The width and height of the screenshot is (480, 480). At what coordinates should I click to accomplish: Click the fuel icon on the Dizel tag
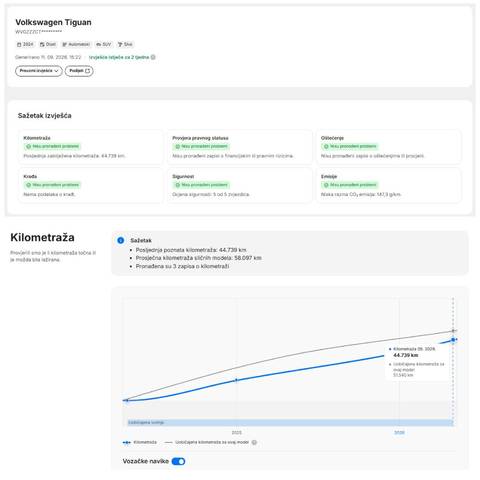pyautogui.click(x=42, y=44)
